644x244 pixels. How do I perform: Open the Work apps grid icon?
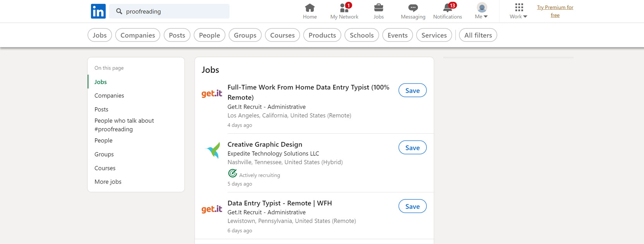[x=519, y=7]
